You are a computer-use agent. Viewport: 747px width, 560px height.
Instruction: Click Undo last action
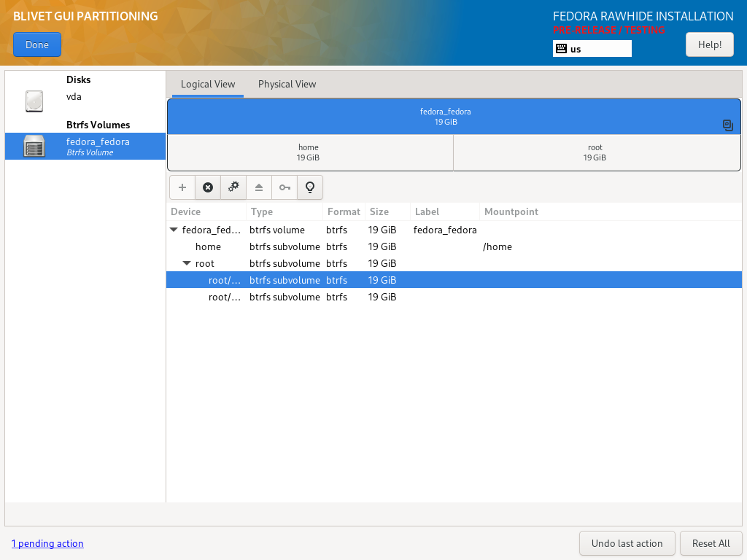(627, 543)
